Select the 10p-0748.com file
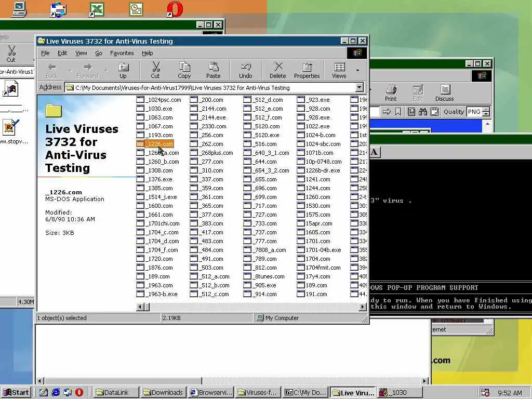Viewport: 532px width, 399px height. 320,162
